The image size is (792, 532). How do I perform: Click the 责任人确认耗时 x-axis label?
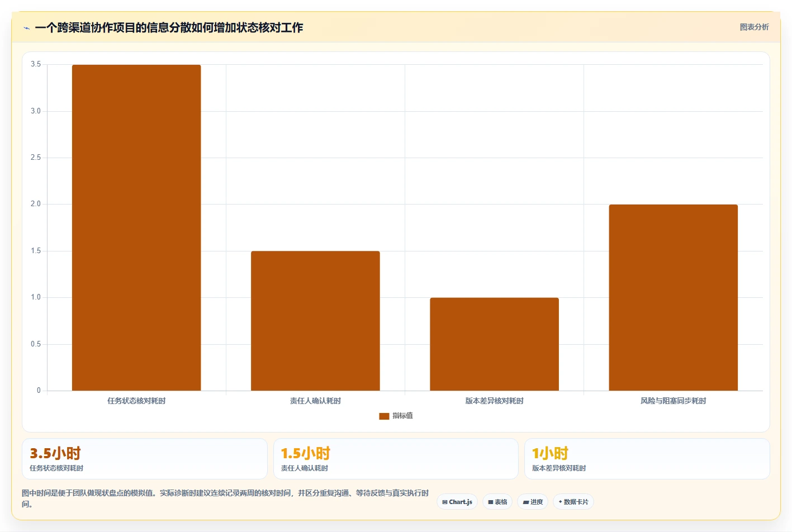point(315,401)
